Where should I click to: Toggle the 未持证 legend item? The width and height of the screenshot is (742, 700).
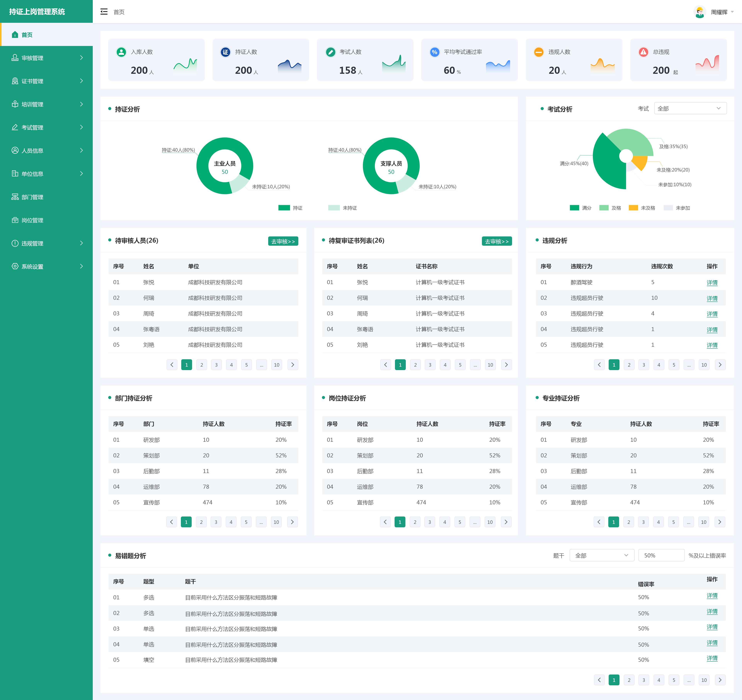click(343, 208)
